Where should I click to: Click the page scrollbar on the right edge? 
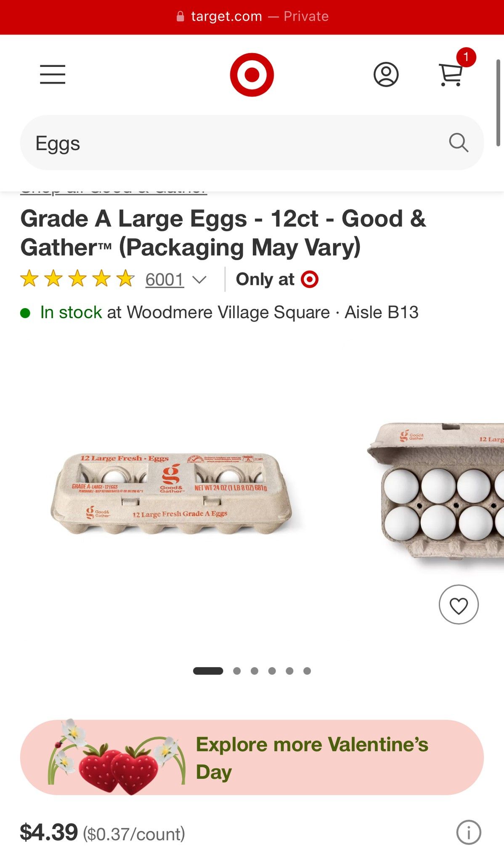tap(498, 103)
